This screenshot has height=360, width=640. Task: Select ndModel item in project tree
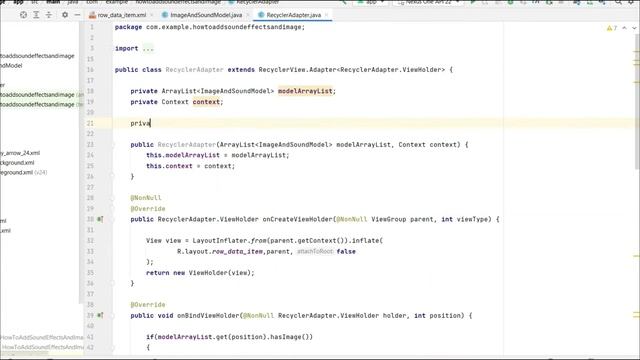(11, 65)
